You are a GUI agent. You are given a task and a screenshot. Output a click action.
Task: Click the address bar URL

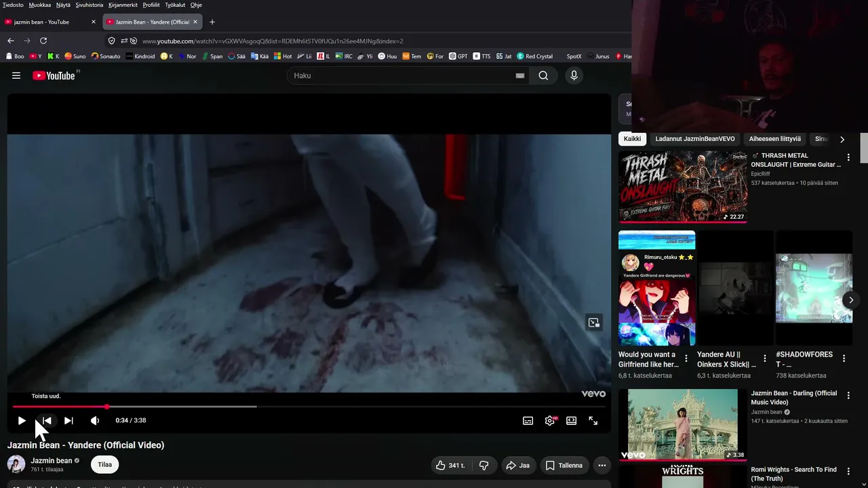[273, 41]
